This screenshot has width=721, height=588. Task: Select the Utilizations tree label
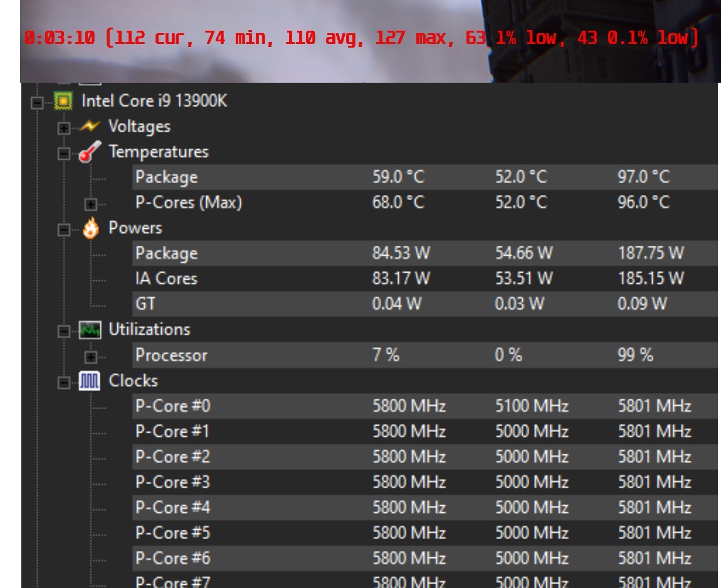point(149,330)
